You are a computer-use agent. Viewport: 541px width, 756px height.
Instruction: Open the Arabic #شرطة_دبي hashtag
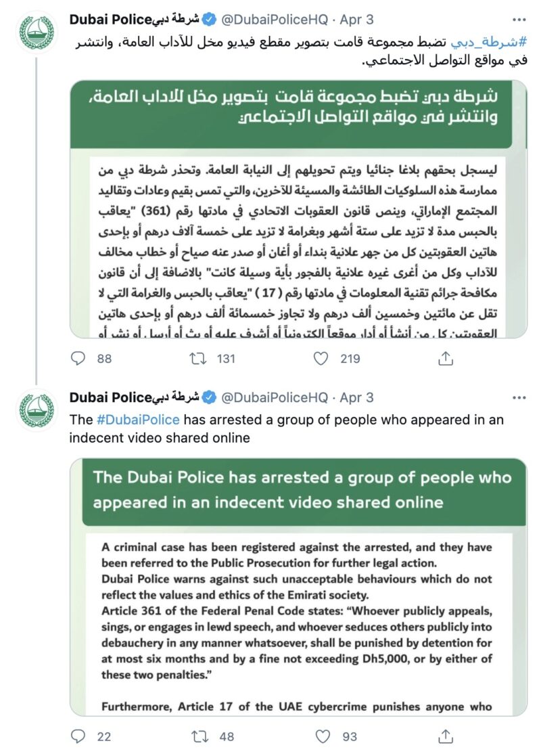(x=499, y=43)
